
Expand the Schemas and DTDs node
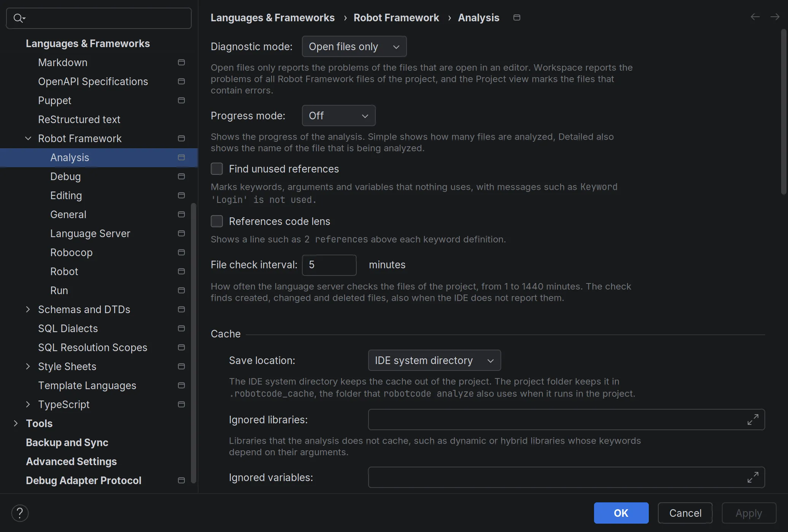(28, 309)
